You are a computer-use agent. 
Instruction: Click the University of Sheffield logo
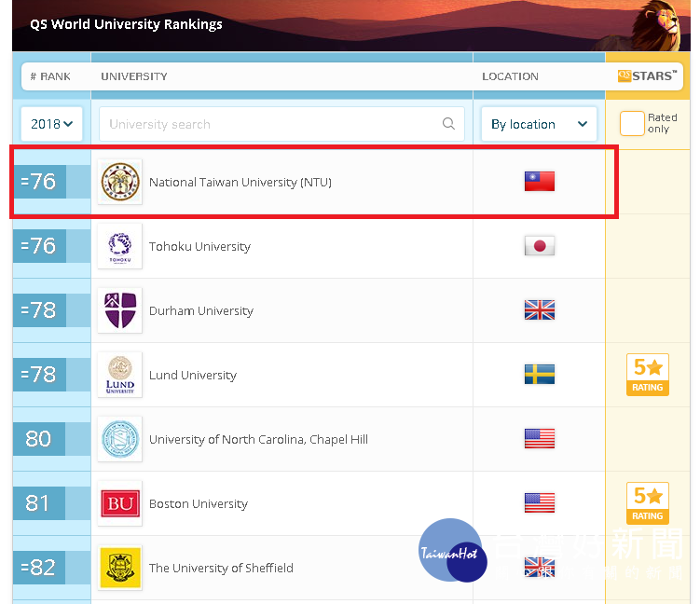120,568
